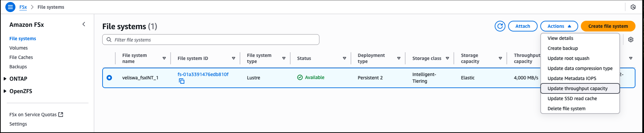Choose Delete file system option
The image size is (644, 133).
click(x=580, y=109)
